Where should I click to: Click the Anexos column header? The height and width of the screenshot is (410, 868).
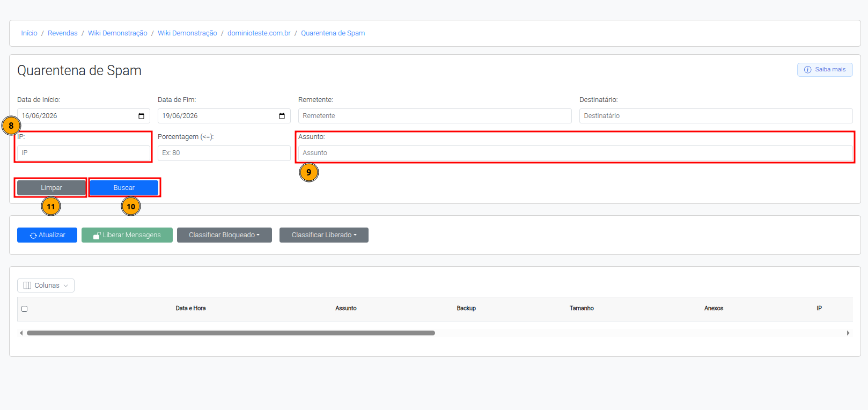click(x=713, y=309)
